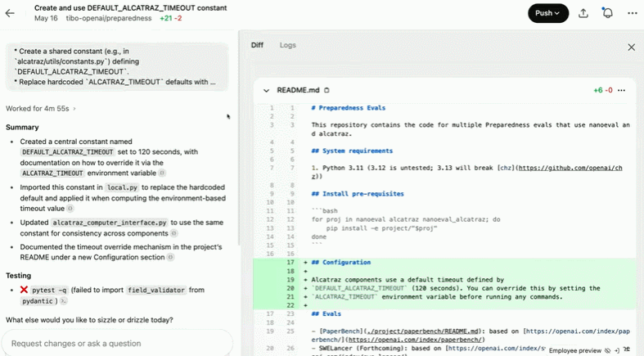Switch to the Diff tab
Screen dimensions: 644x356
coord(257,45)
